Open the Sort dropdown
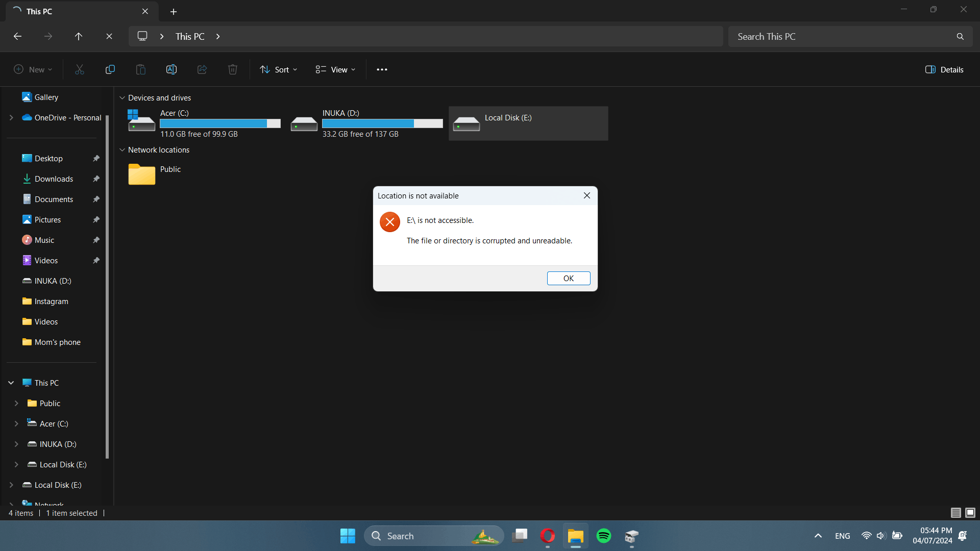Screen dimensions: 980x551 (278, 69)
